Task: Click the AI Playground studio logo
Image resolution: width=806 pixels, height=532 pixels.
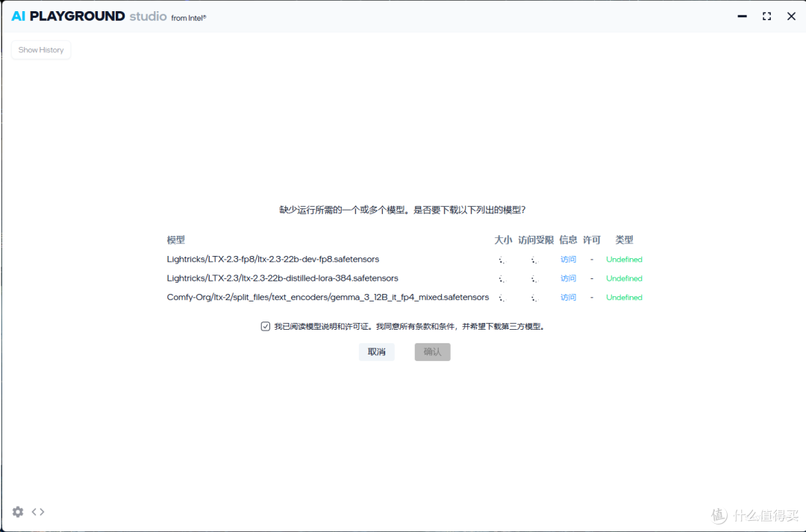Action: 109,16
